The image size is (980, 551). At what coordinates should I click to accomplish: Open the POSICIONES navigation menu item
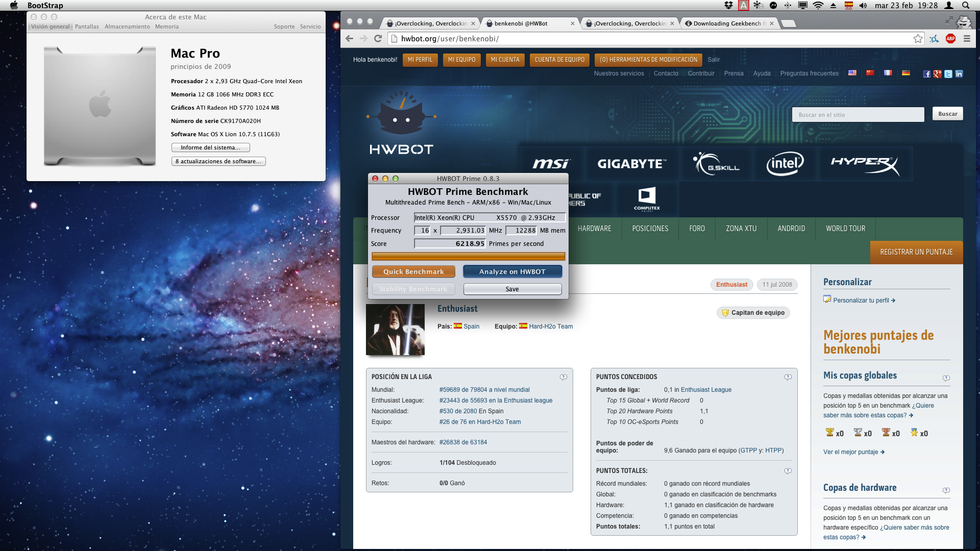click(650, 229)
